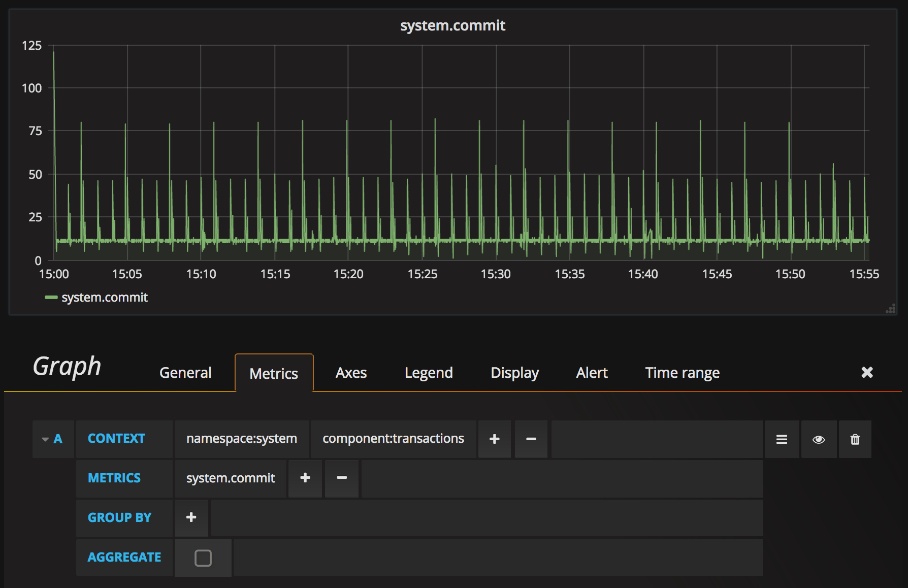Open the Legend tab
This screenshot has width=908, height=588.
pyautogui.click(x=429, y=373)
